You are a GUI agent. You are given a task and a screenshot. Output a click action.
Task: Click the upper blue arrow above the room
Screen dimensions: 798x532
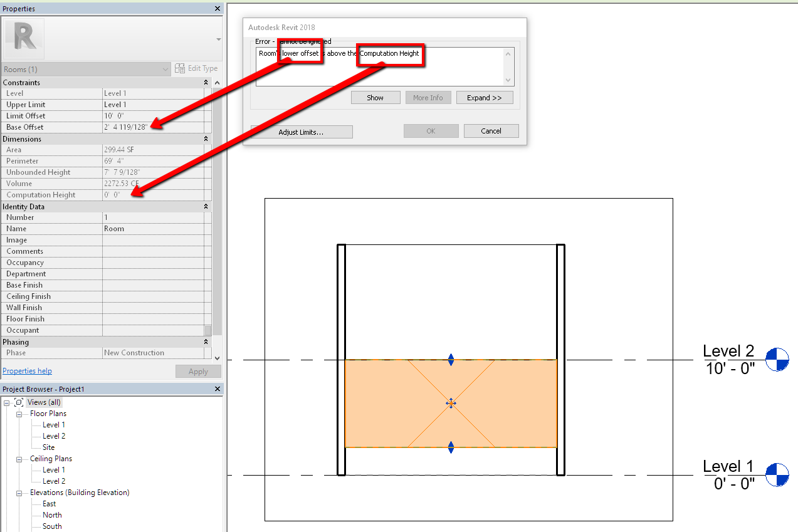pyautogui.click(x=451, y=359)
